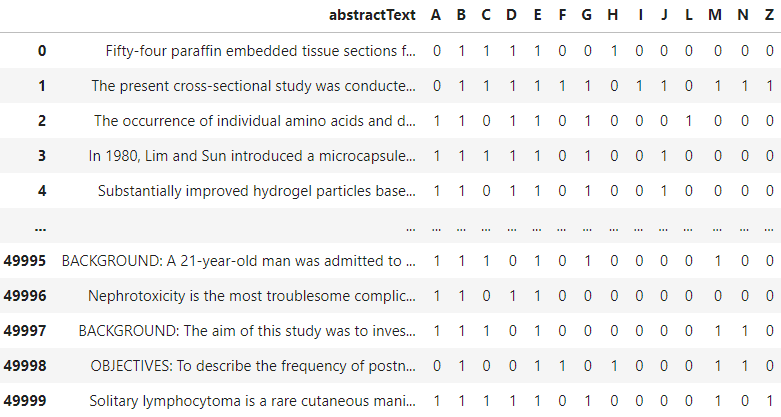Click the ellipsis row index marker
Viewport: 781px width, 417px height.
(x=40, y=228)
